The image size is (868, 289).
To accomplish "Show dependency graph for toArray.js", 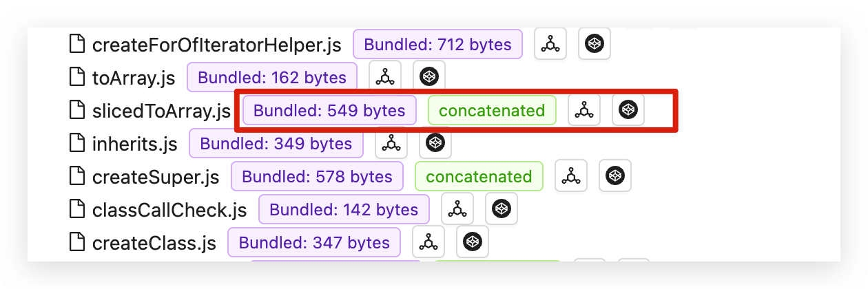I will pos(384,77).
